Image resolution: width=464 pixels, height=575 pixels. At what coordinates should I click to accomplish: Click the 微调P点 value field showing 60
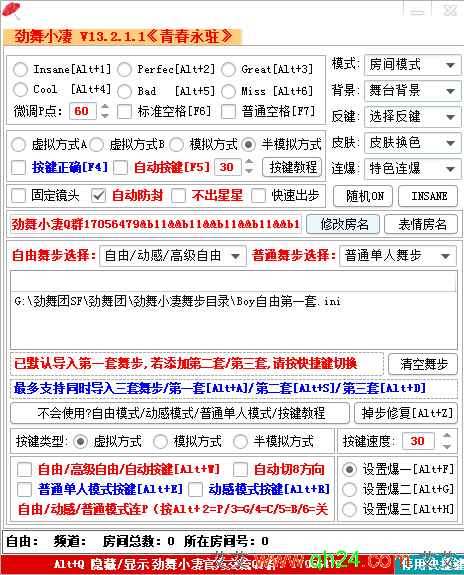(x=83, y=111)
